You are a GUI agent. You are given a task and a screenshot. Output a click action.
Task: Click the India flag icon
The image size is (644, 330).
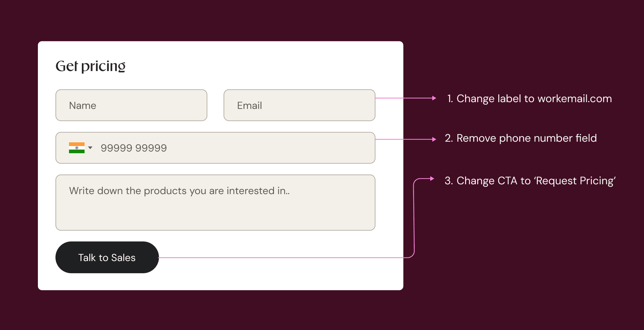(x=77, y=148)
